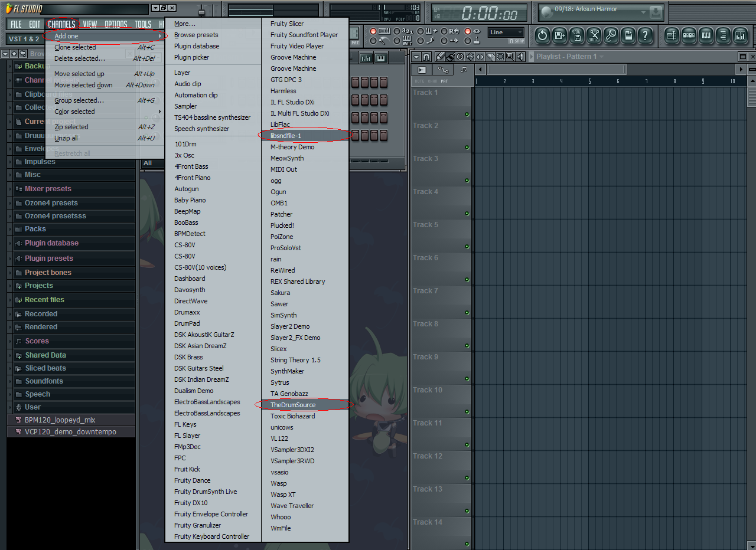Click the render as audio file icon
The image size is (756, 550).
(x=577, y=35)
